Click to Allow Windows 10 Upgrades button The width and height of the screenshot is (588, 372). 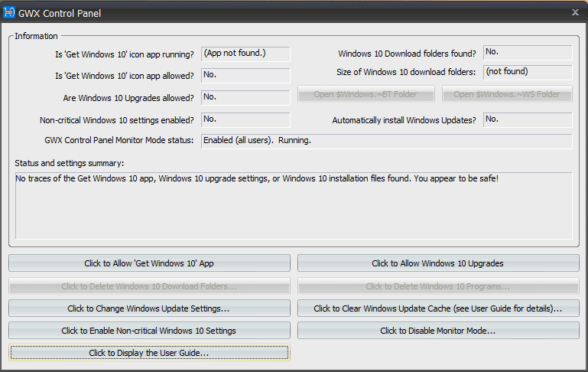pos(438,263)
